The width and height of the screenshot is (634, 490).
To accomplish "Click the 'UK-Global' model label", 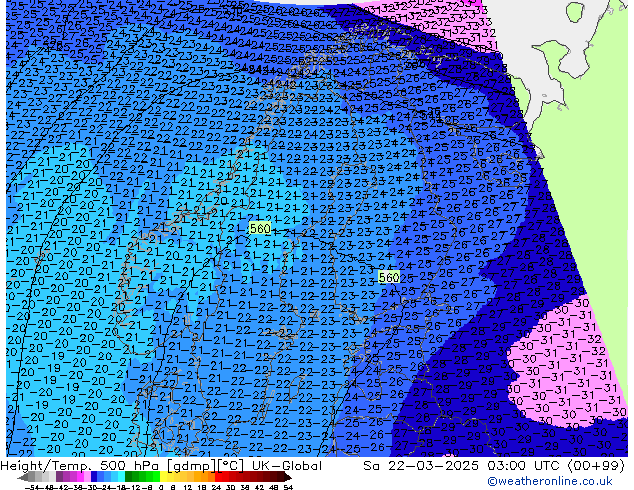I will click(287, 466).
